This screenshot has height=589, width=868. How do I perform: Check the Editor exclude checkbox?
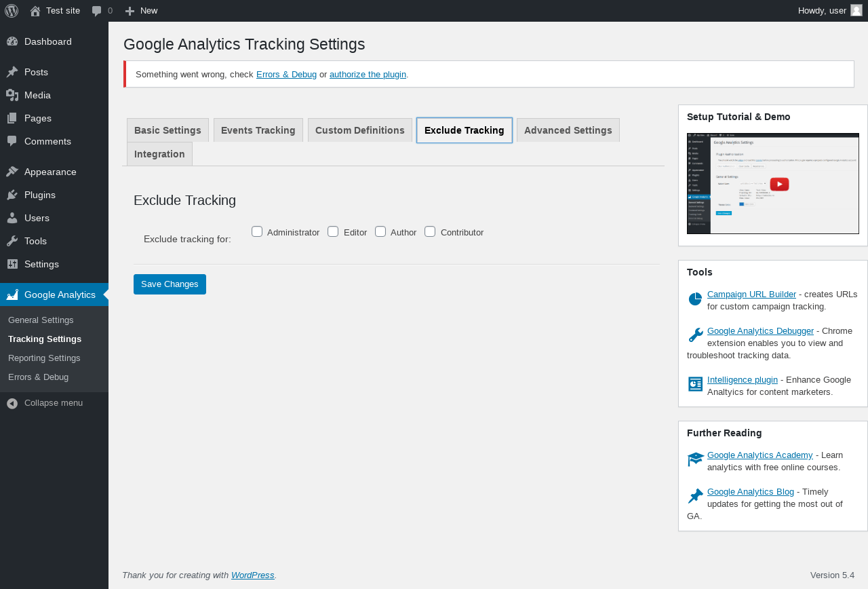tap(333, 231)
